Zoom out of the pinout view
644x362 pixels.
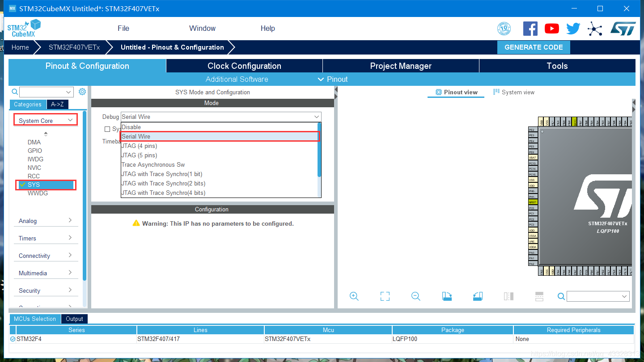pos(416,296)
